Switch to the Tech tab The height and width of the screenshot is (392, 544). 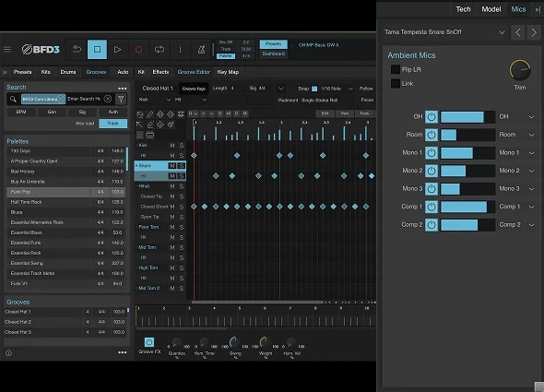tap(463, 9)
